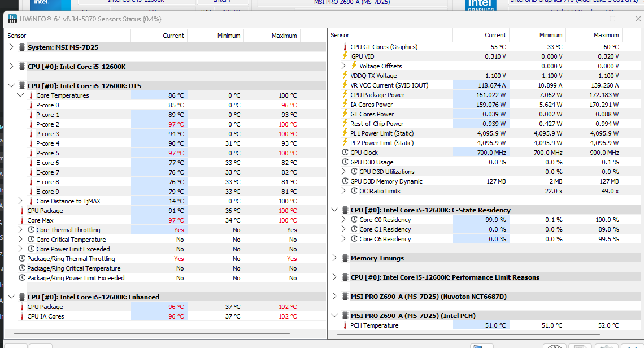
Task: Minimize the HWiNFO Sensors Status window
Action: click(587, 19)
